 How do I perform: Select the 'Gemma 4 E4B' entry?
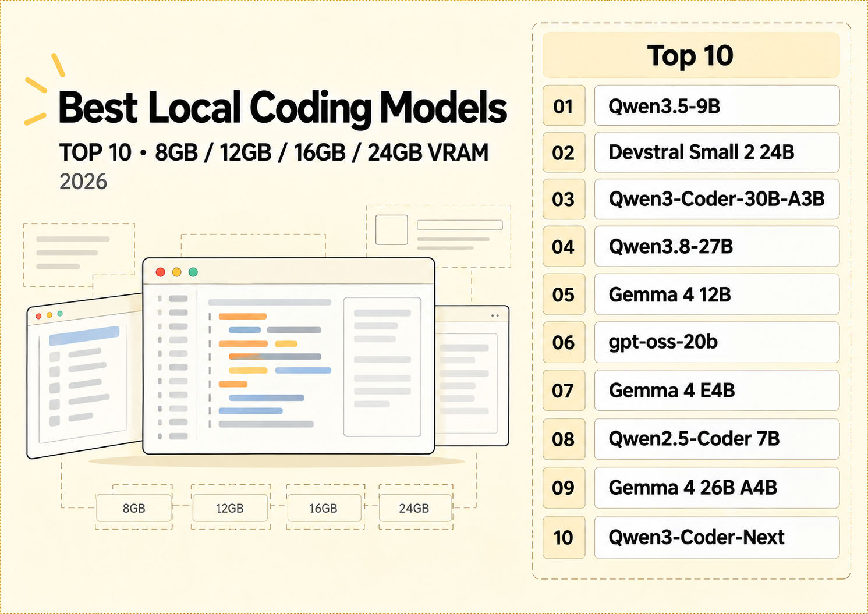(717, 391)
